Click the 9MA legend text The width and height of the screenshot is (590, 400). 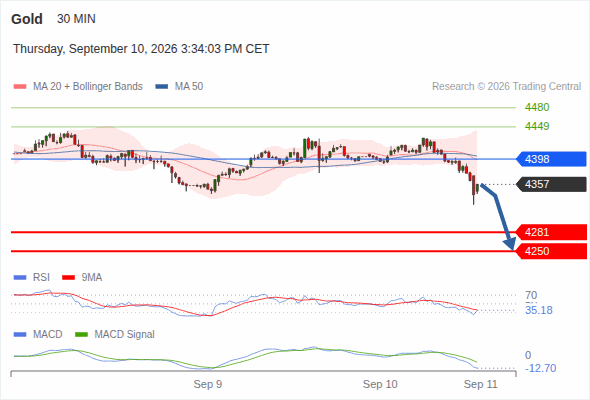92,278
